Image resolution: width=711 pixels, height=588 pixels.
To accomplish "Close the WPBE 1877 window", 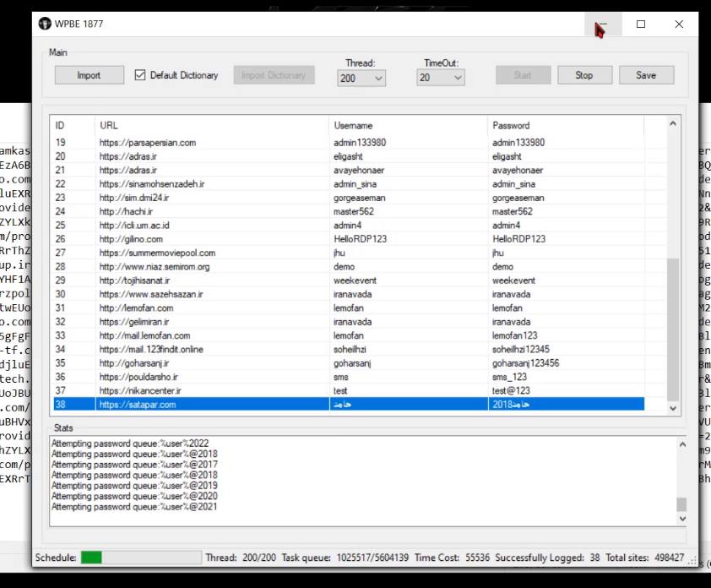I will (679, 24).
